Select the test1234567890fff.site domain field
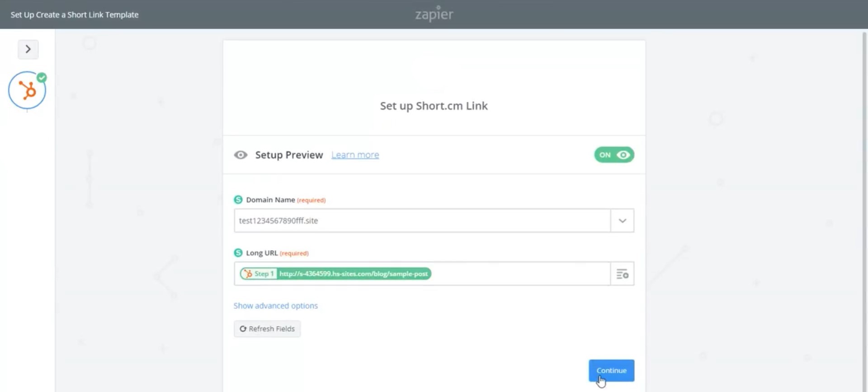This screenshot has height=392, width=868. click(x=421, y=221)
